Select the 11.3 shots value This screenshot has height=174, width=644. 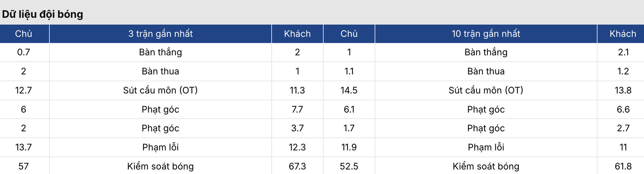297,90
